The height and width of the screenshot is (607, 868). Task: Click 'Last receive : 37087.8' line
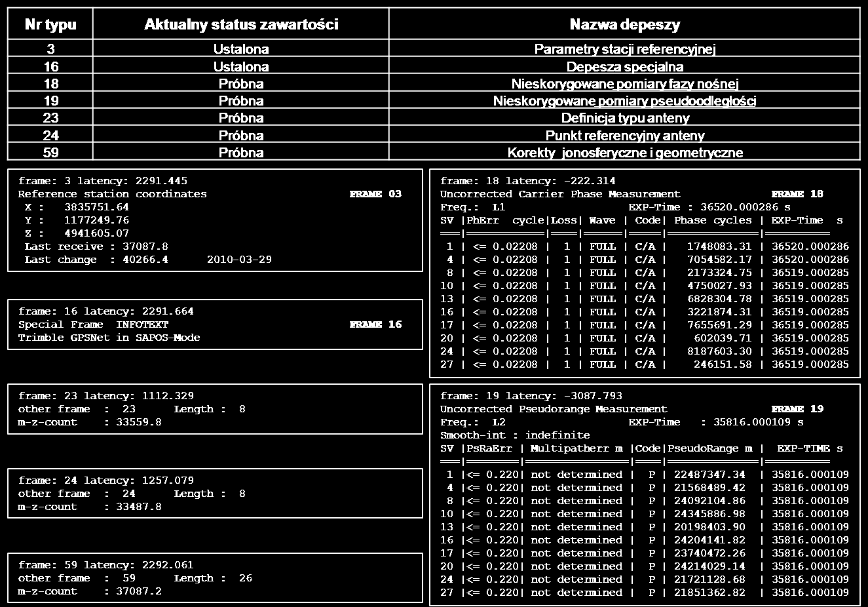(96, 246)
